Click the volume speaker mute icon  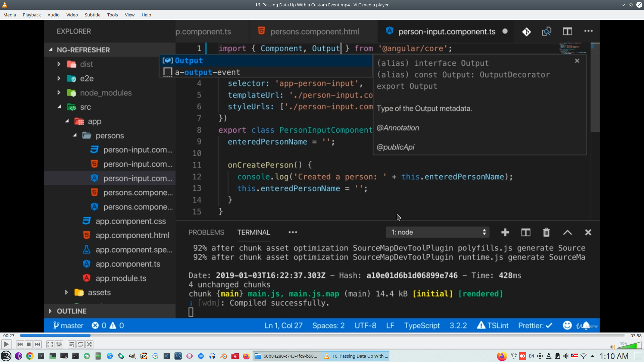coord(612,347)
